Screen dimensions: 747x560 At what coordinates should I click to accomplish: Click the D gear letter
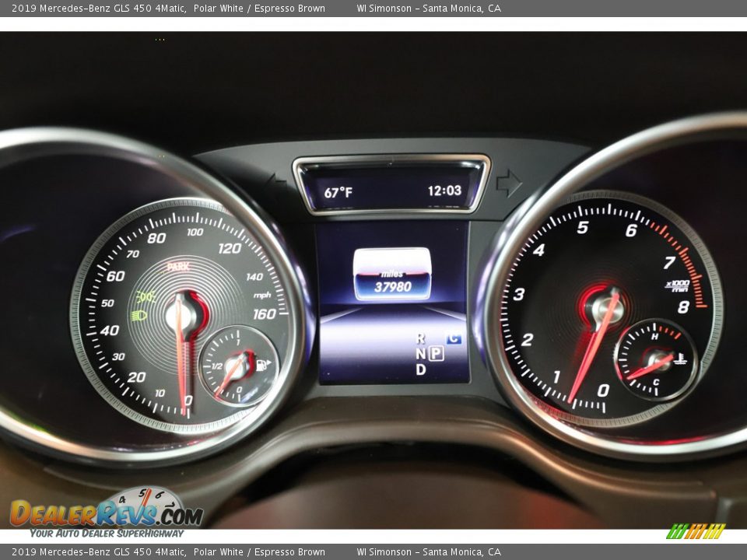[421, 369]
